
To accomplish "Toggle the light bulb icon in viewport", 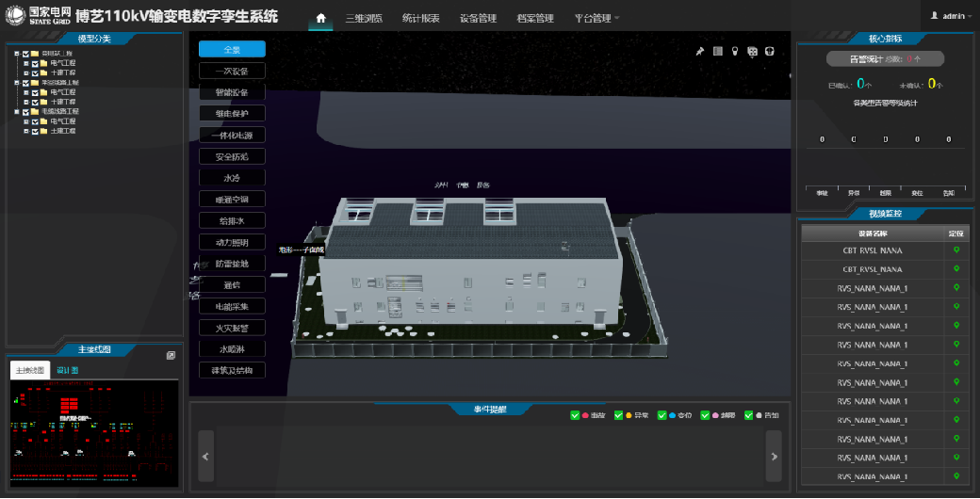I will (735, 51).
